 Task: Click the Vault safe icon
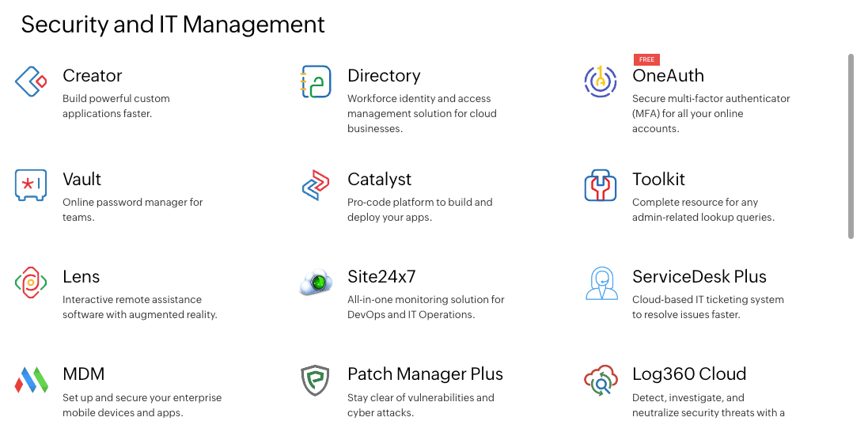click(30, 185)
